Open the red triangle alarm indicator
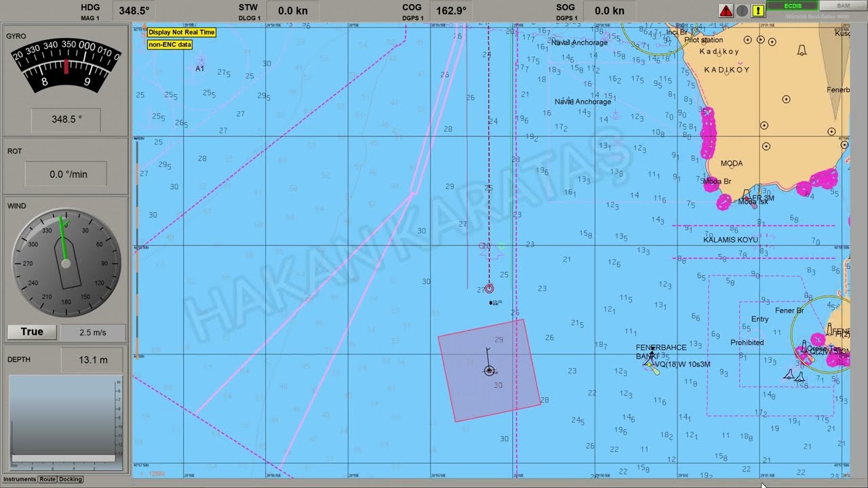Screen dimensions: 868x488 coord(726,11)
